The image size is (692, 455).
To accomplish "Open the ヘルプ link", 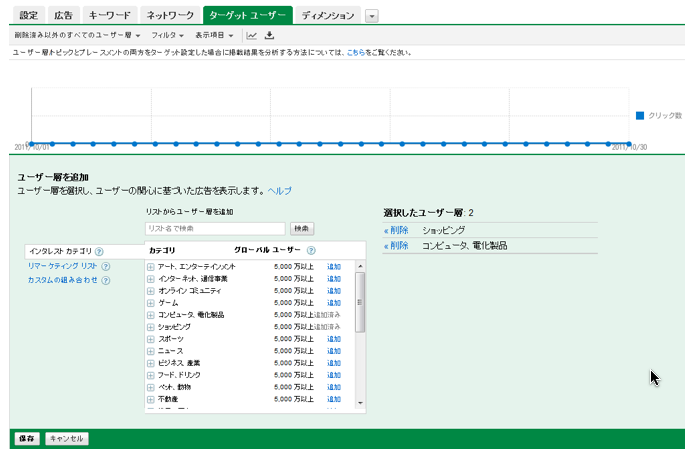I will click(279, 191).
